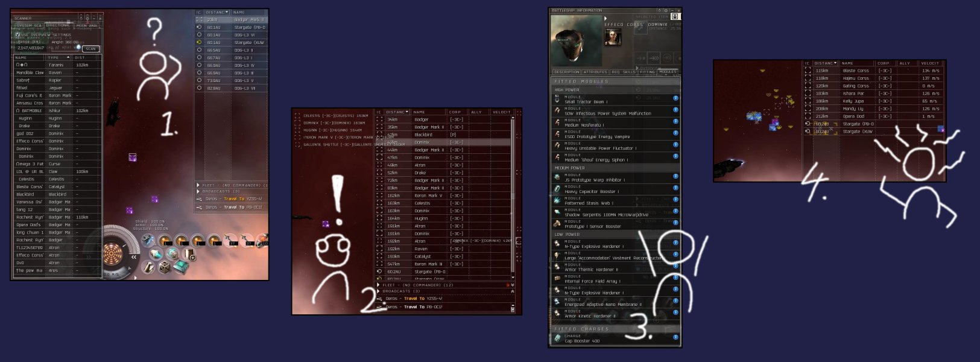Click the Armor Thermic Hardener II icon

557,267
